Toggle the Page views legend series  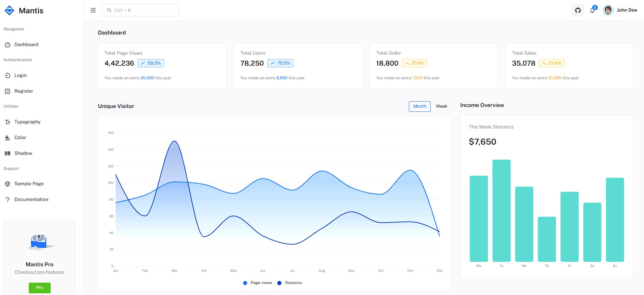point(257,283)
